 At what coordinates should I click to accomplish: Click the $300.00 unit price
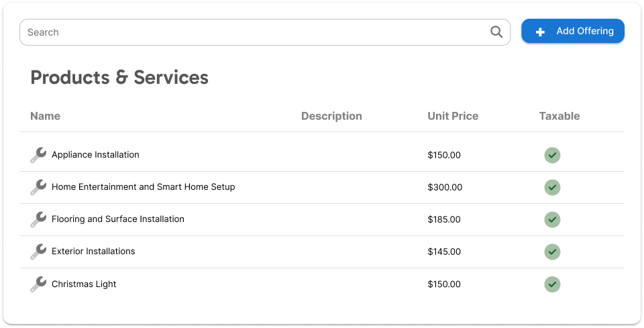[445, 187]
